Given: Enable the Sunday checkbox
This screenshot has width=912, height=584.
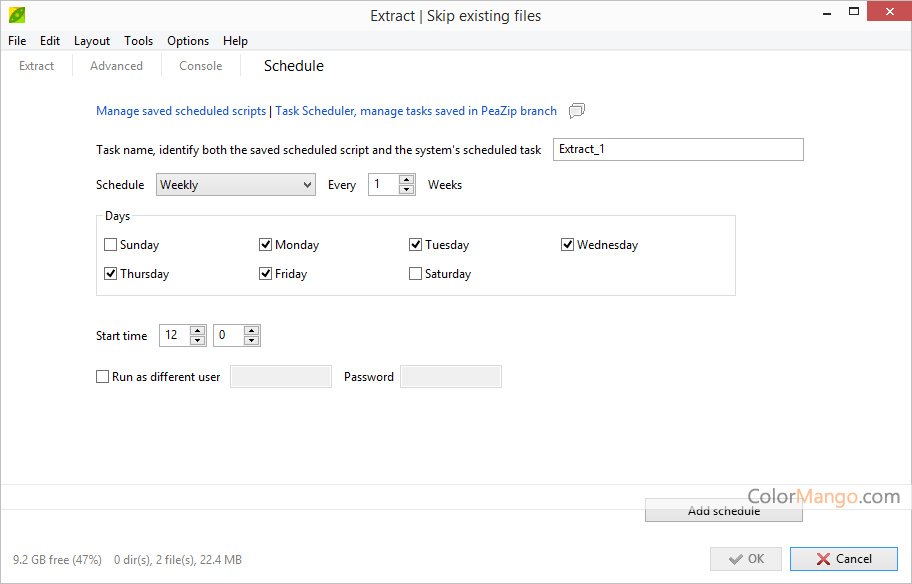Looking at the screenshot, I should (x=111, y=244).
